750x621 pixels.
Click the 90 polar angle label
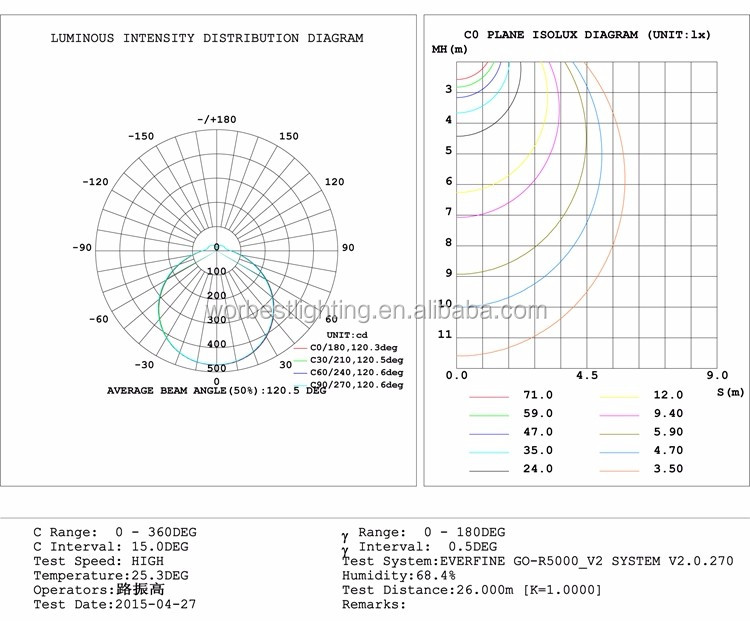tap(348, 247)
